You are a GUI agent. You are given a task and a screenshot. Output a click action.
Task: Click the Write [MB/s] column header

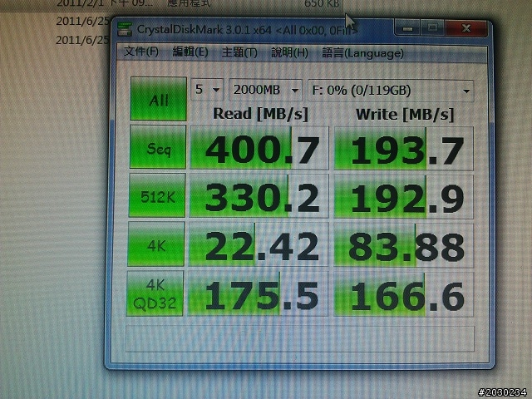click(x=405, y=115)
